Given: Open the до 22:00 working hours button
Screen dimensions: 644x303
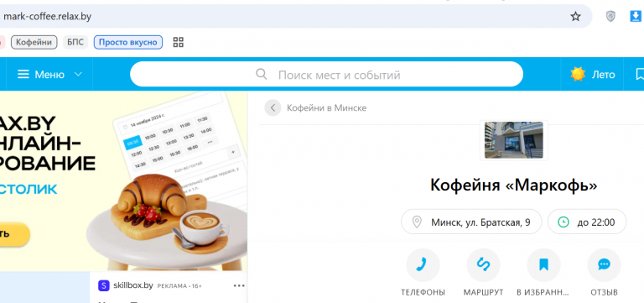Looking at the screenshot, I should click(587, 222).
